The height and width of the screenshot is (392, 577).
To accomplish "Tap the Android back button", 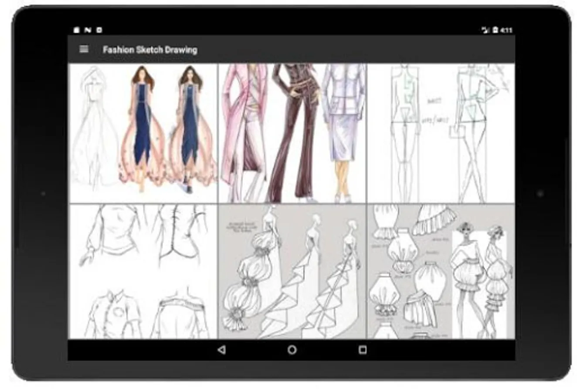I will pos(222,350).
